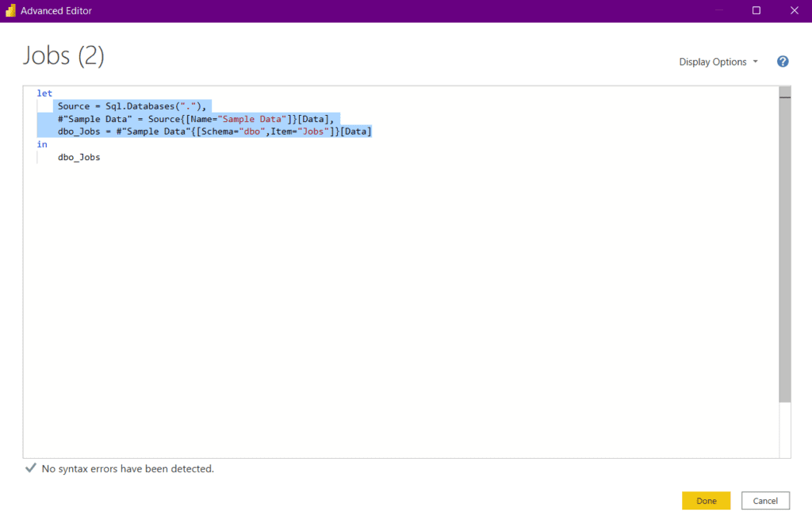Click the yellow Done button
The width and height of the screenshot is (812, 531).
706,500
